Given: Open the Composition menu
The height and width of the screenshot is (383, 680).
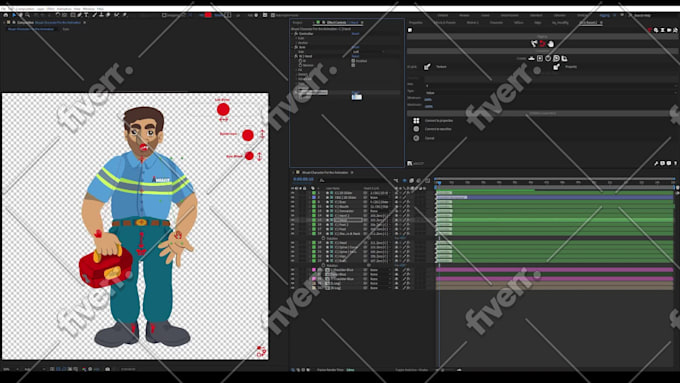Looking at the screenshot, I should point(25,9).
